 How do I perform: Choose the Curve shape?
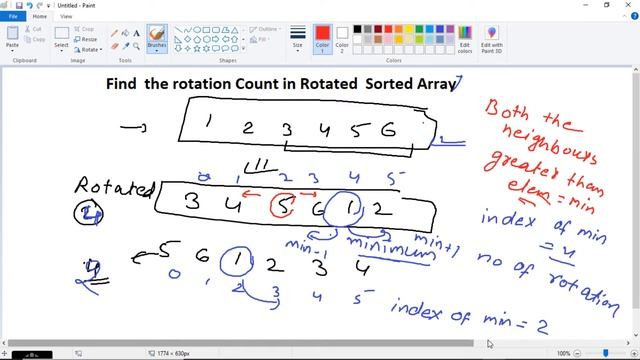(x=187, y=30)
